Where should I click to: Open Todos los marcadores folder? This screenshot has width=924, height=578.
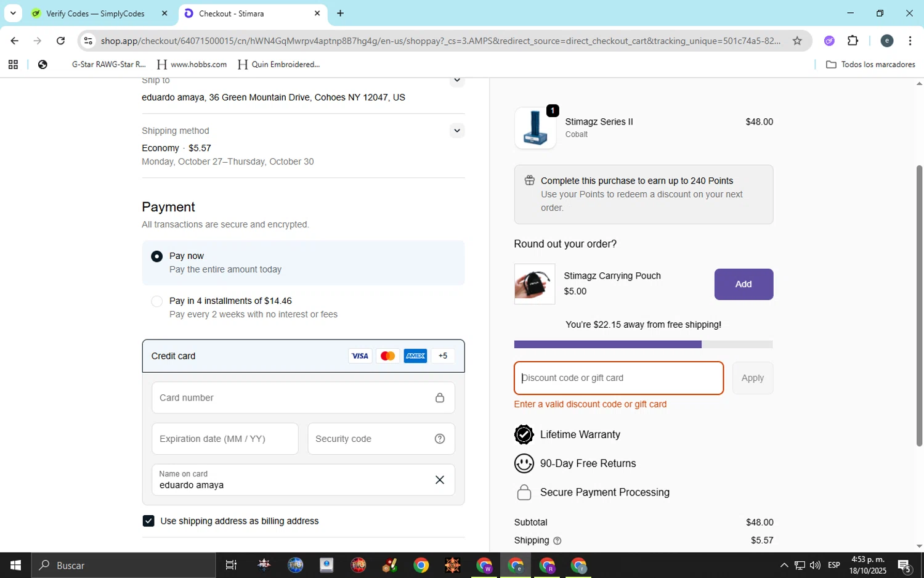[x=870, y=64]
